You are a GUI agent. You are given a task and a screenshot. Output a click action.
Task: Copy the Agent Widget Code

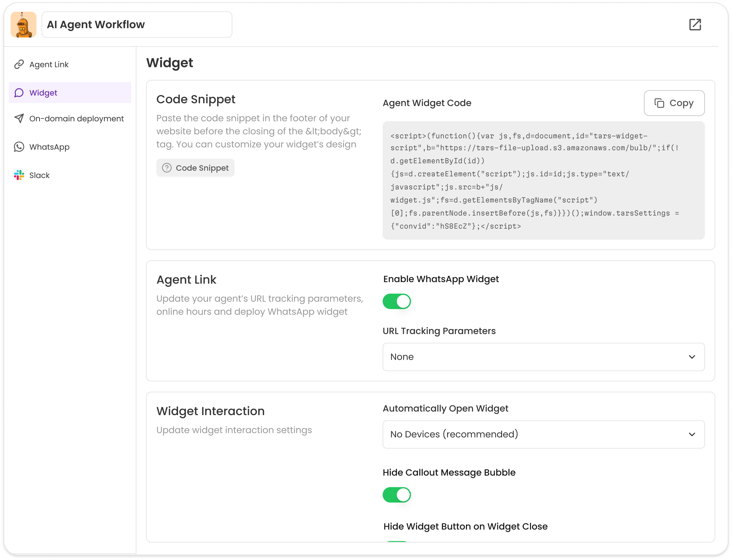coord(674,103)
